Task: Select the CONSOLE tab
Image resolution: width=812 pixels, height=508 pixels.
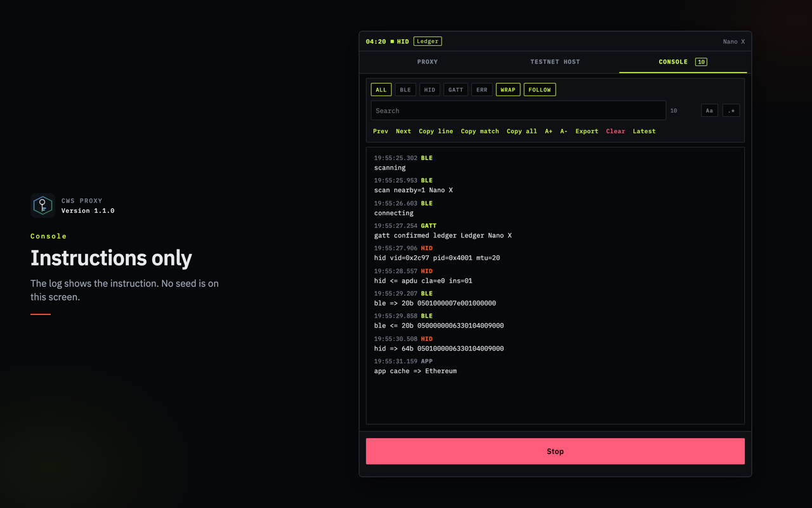Action: (683, 62)
